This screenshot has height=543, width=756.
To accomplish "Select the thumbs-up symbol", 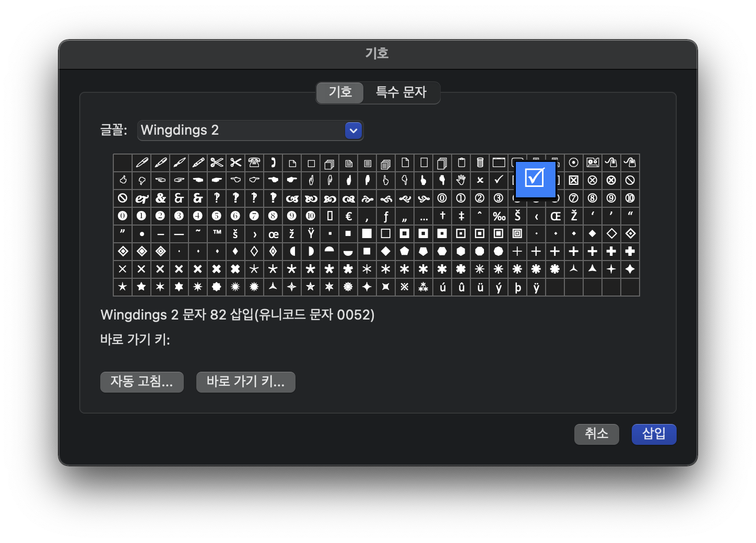I will [x=123, y=180].
